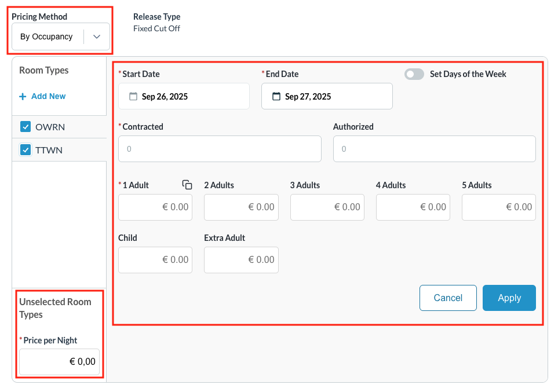558x392 pixels.
Task: Toggle Set Days of the Week switch
Action: point(414,74)
